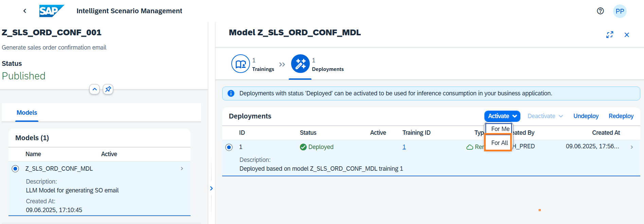Image resolution: width=644 pixels, height=224 pixels.
Task: Open the Trainings step icon
Action: tap(240, 64)
